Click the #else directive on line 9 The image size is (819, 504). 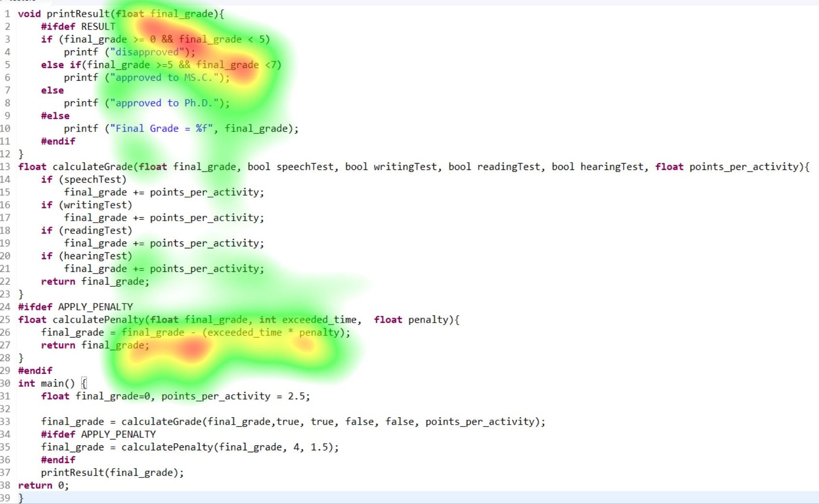55,116
